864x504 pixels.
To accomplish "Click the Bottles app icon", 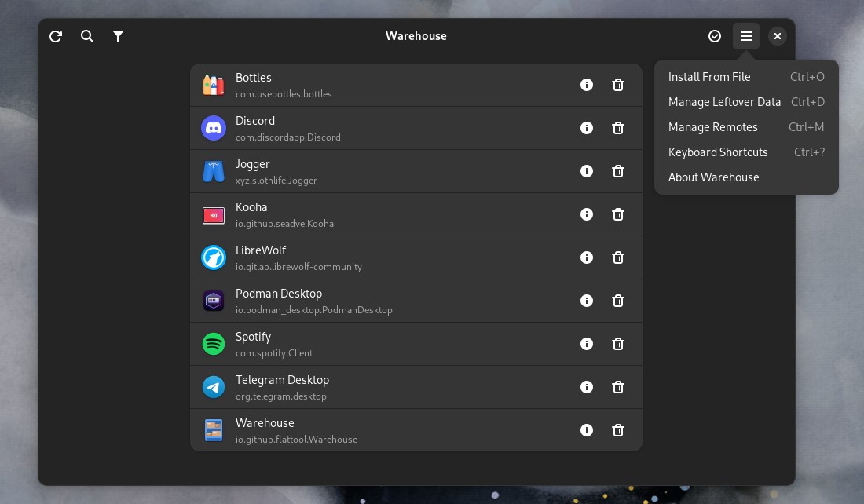I will pyautogui.click(x=213, y=85).
